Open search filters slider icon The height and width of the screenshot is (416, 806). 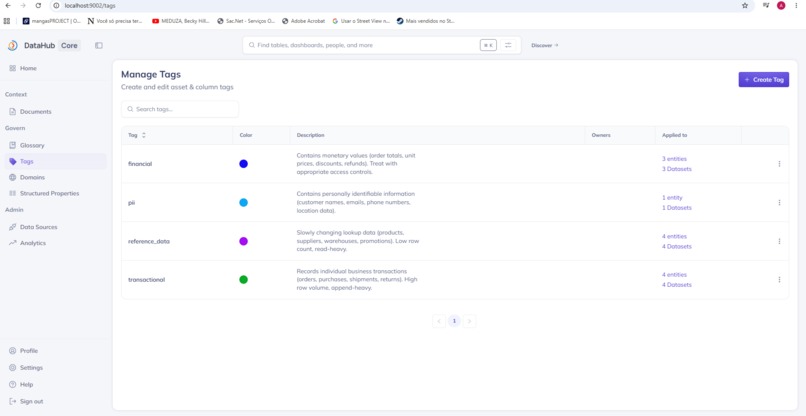pyautogui.click(x=508, y=45)
